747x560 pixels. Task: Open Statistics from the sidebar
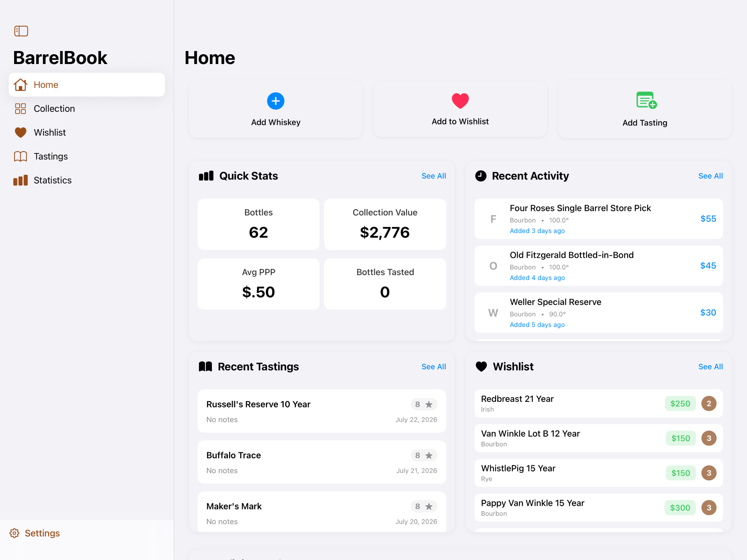[87, 180]
